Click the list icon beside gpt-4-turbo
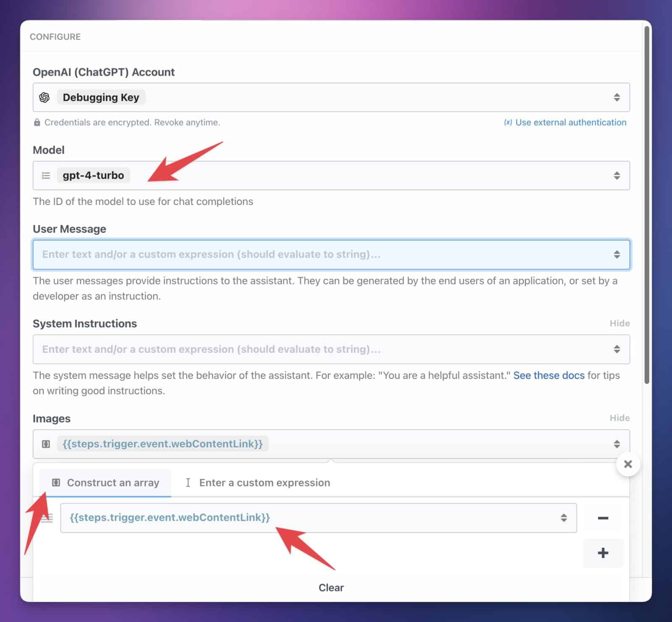Viewport: 672px width, 622px height. pos(46,176)
